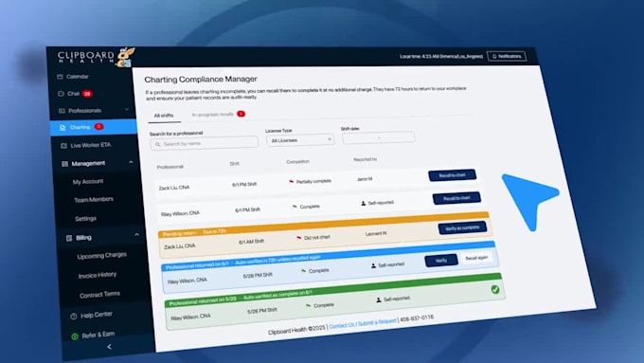The width and height of the screenshot is (644, 363).
Task: Click the Billing section icon
Action: [x=69, y=238]
